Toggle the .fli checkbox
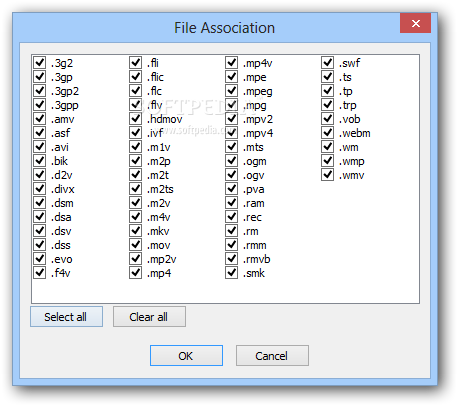 (x=136, y=63)
